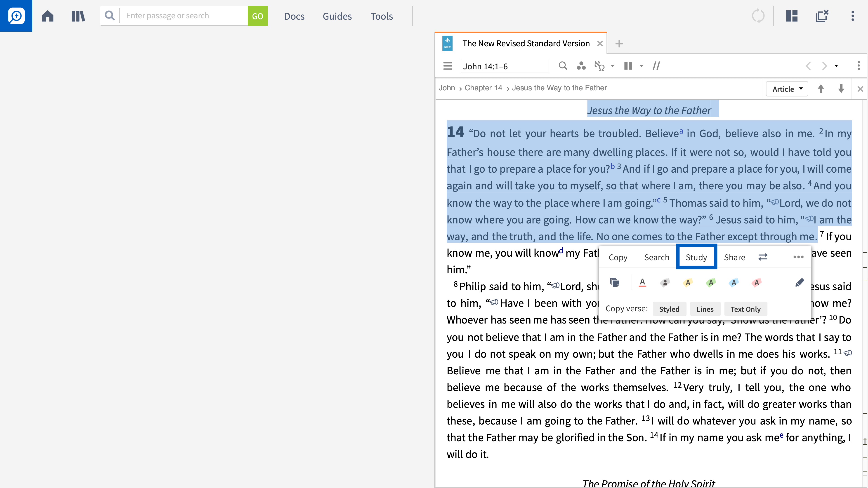Image resolution: width=868 pixels, height=488 pixels.
Task: Open the Docs menu
Action: (294, 16)
